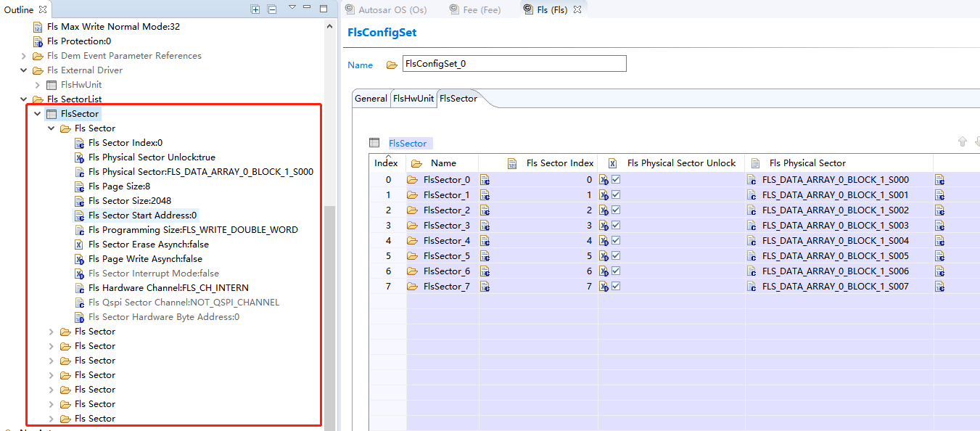Click the table icon of FlsHwUnit node

[x=52, y=85]
